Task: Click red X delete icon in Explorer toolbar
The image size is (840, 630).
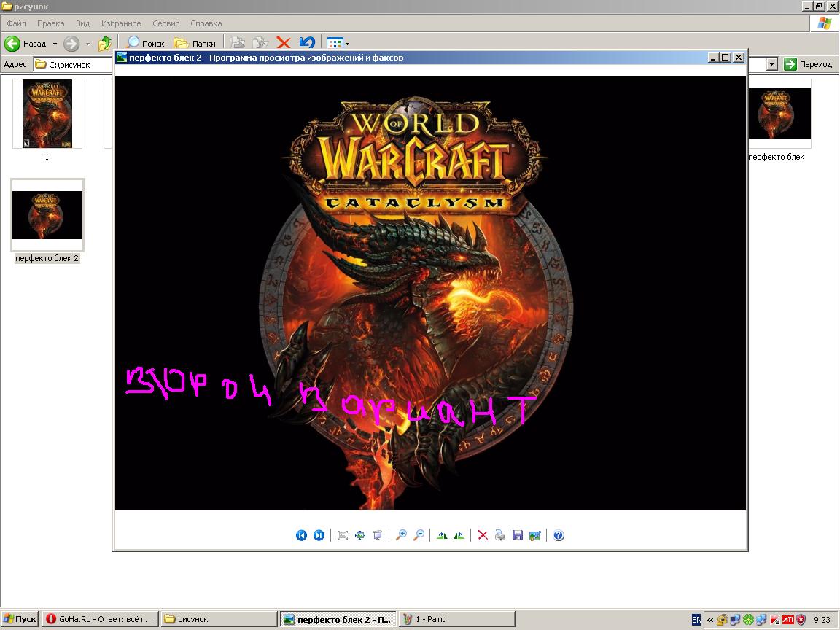Action: pos(284,43)
